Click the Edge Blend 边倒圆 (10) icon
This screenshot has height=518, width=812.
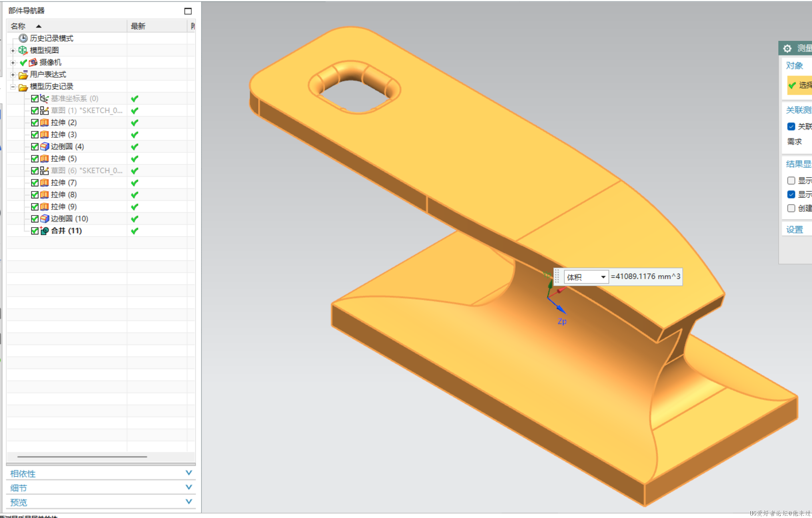point(44,218)
